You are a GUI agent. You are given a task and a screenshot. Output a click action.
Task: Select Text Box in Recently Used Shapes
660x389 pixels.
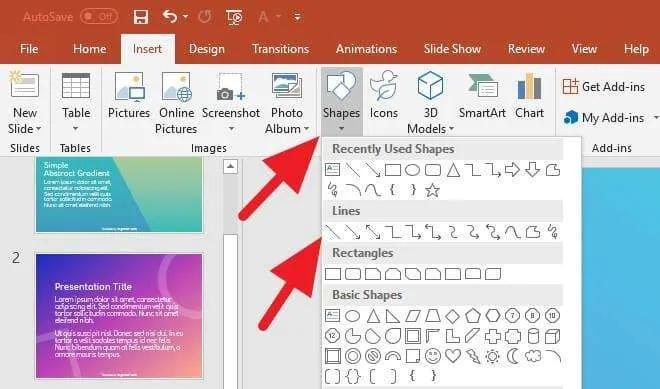pyautogui.click(x=333, y=170)
